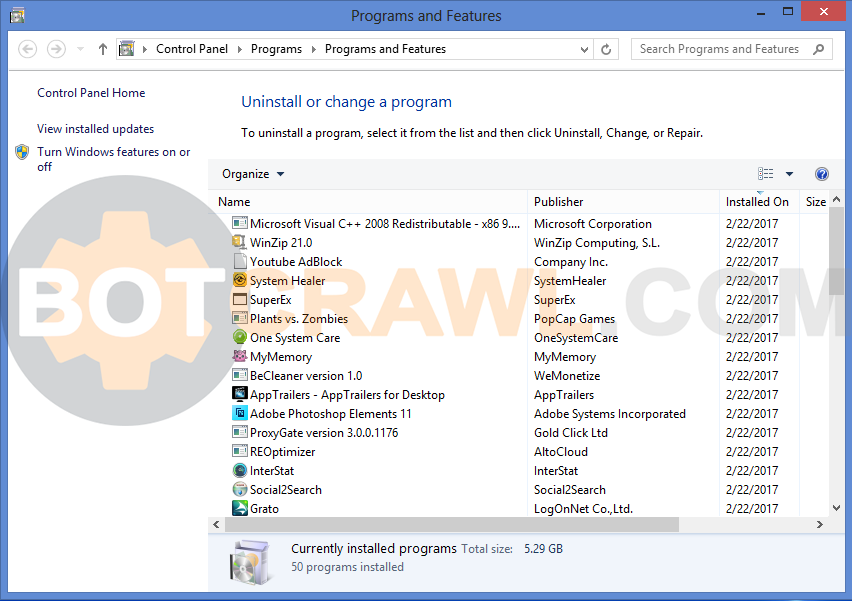
Task: Click the Windows features shield icon
Action: click(22, 152)
